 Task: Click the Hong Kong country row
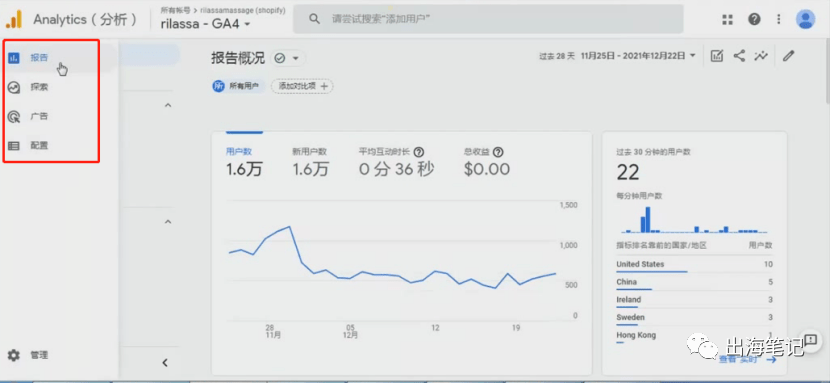(694, 337)
